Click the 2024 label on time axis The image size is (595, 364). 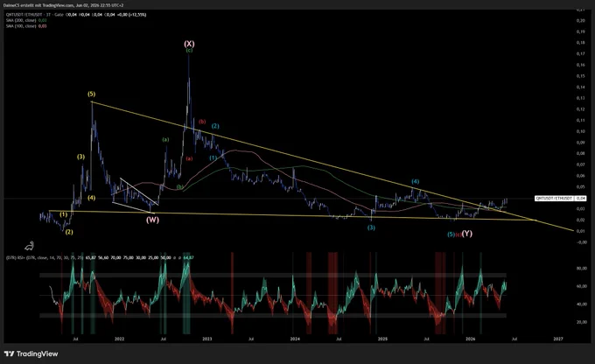coord(295,339)
